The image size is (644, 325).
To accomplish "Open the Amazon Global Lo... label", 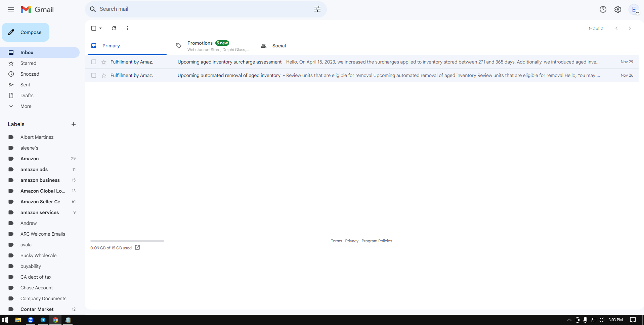I will tap(40, 191).
